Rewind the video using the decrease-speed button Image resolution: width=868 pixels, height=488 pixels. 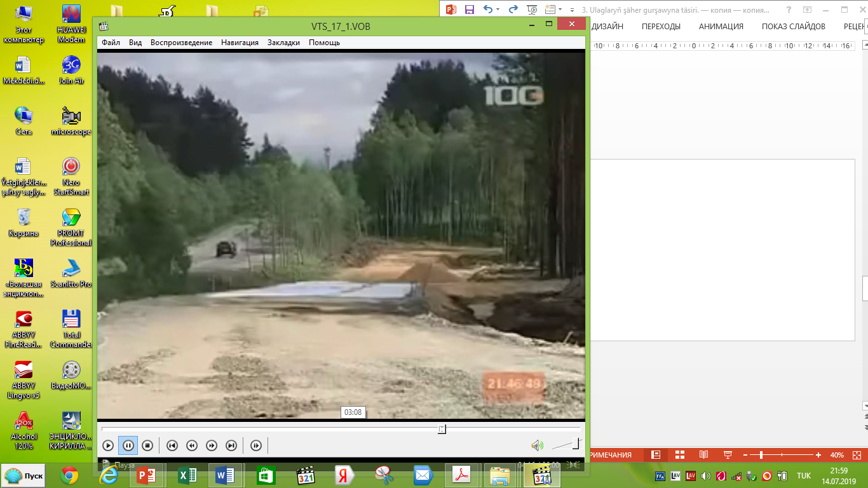tap(192, 445)
